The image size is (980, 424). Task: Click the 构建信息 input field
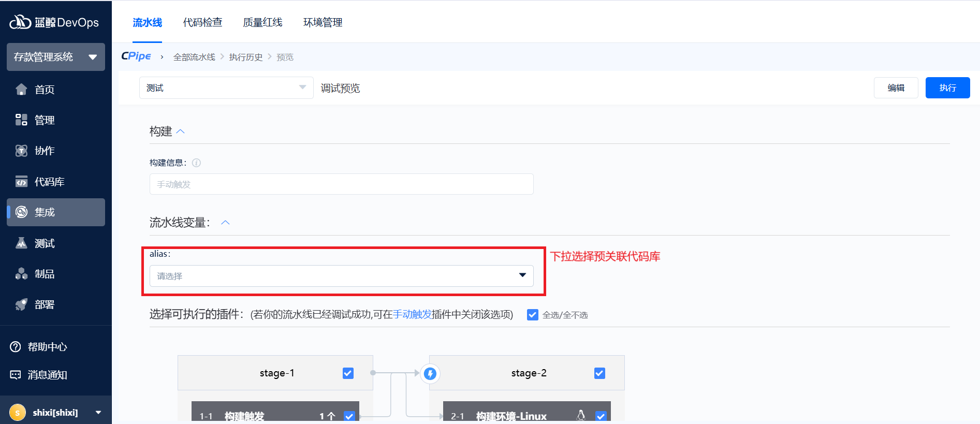[x=341, y=184]
